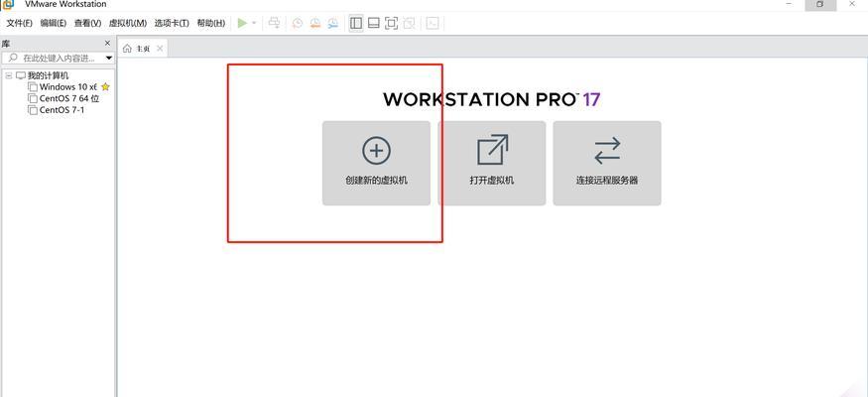Image resolution: width=868 pixels, height=397 pixels.
Task: Open the library search filter dropdown
Action: coord(109,58)
